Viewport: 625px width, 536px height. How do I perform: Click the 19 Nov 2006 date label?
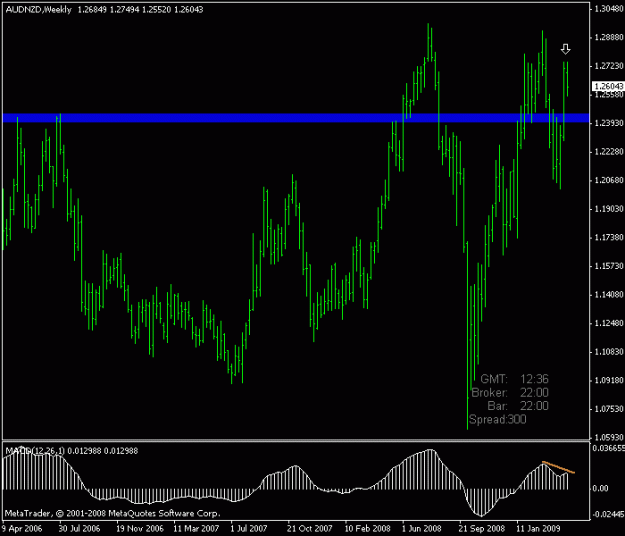pyautogui.click(x=140, y=529)
